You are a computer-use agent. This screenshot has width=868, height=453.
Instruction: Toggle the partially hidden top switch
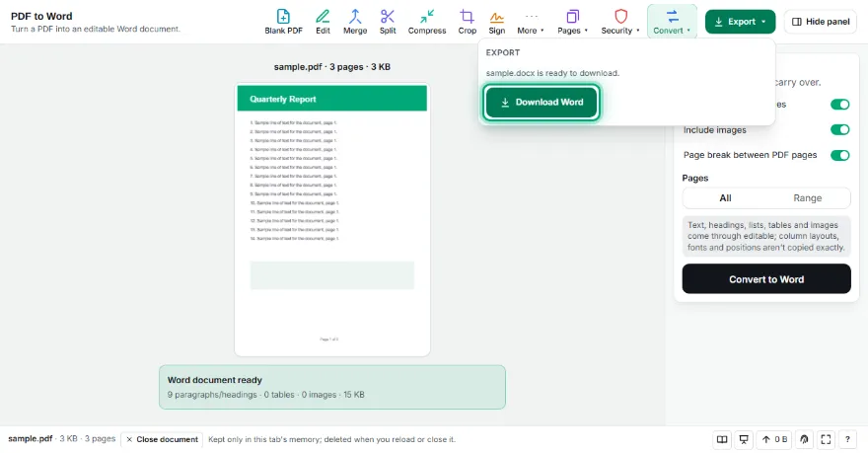pos(839,105)
